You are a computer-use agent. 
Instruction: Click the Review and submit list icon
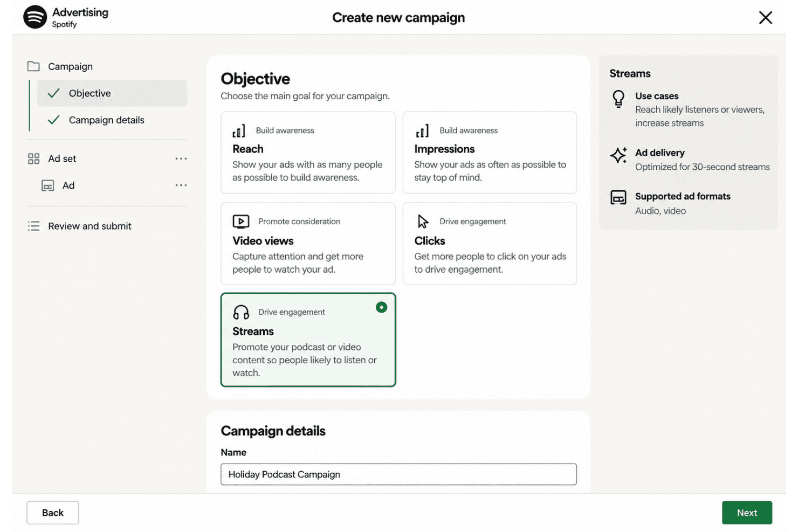point(33,226)
